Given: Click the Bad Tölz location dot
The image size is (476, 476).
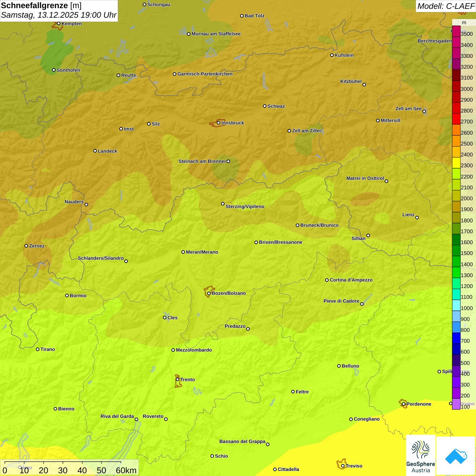Looking at the screenshot, I should click(x=242, y=16).
